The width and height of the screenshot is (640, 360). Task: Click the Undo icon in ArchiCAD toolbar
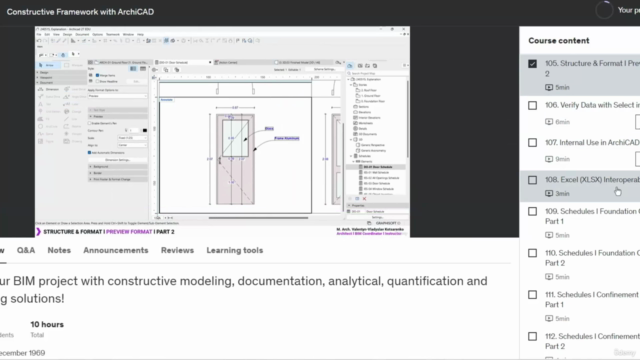[39, 41]
